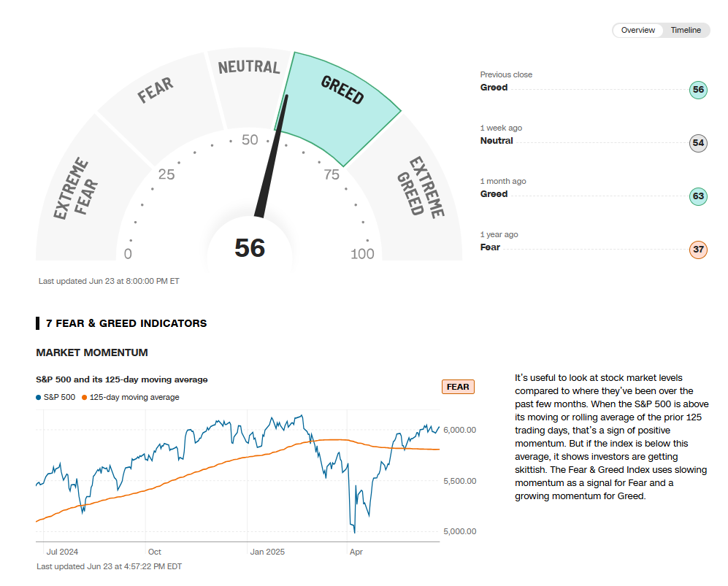Switch to the Timeline view

686,30
